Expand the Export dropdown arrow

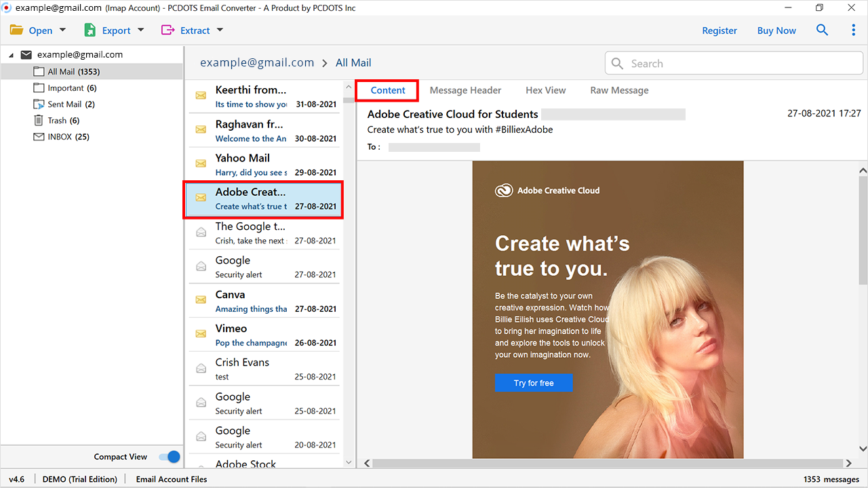tap(141, 30)
